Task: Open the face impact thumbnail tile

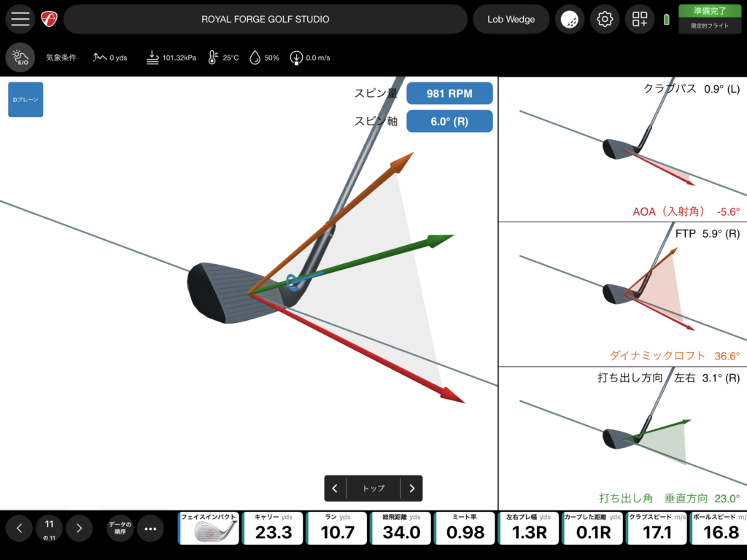Action: 209,529
